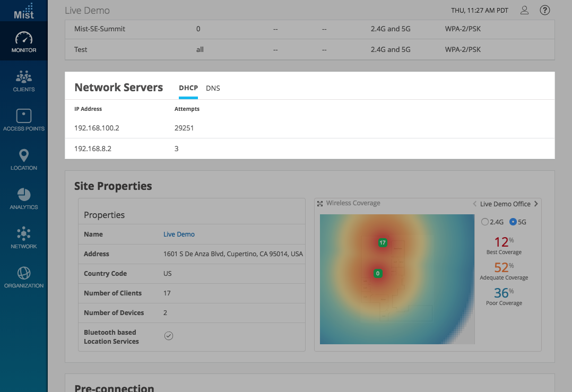This screenshot has width=572, height=392.
Task: Click the Mist logo icon
Action: (x=24, y=11)
